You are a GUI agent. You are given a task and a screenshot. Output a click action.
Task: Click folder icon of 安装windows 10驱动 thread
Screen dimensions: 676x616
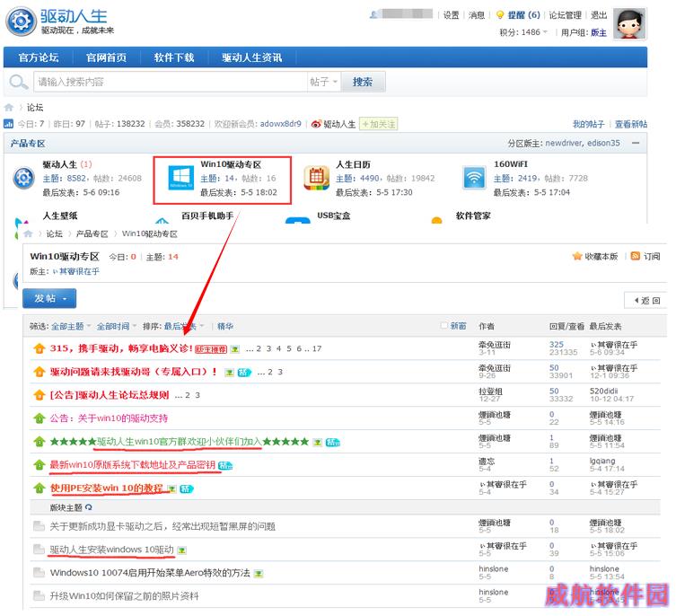coord(39,550)
